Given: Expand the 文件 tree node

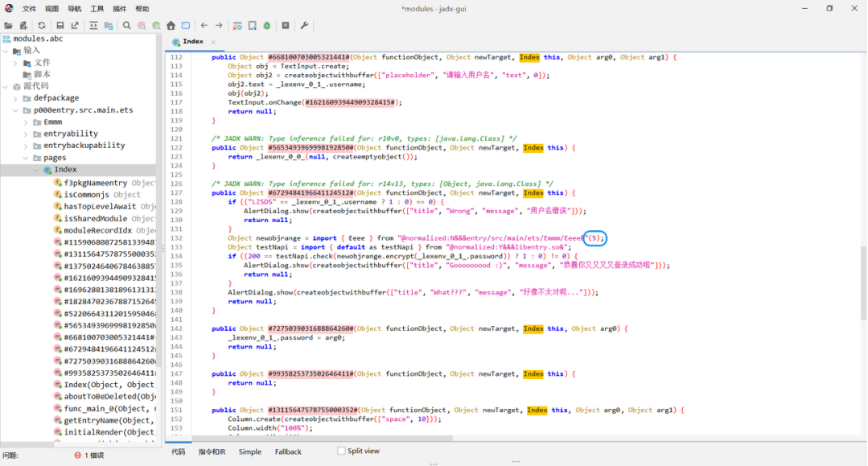Looking at the screenshot, I should pos(15,63).
